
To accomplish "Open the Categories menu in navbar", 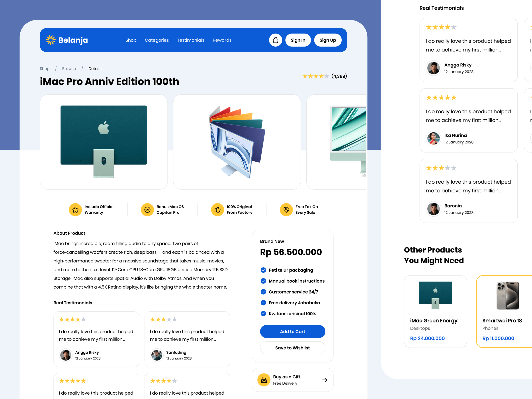I will point(156,40).
